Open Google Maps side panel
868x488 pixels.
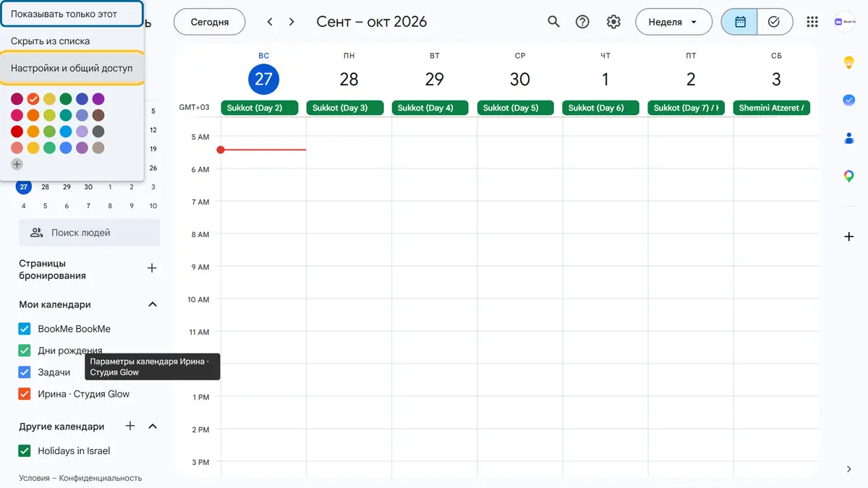[849, 176]
